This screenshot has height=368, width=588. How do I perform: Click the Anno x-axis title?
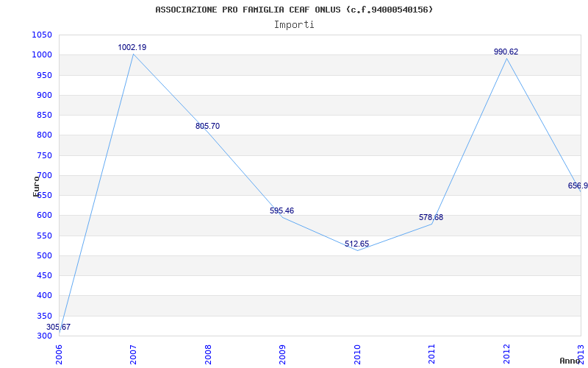pyautogui.click(x=570, y=361)
